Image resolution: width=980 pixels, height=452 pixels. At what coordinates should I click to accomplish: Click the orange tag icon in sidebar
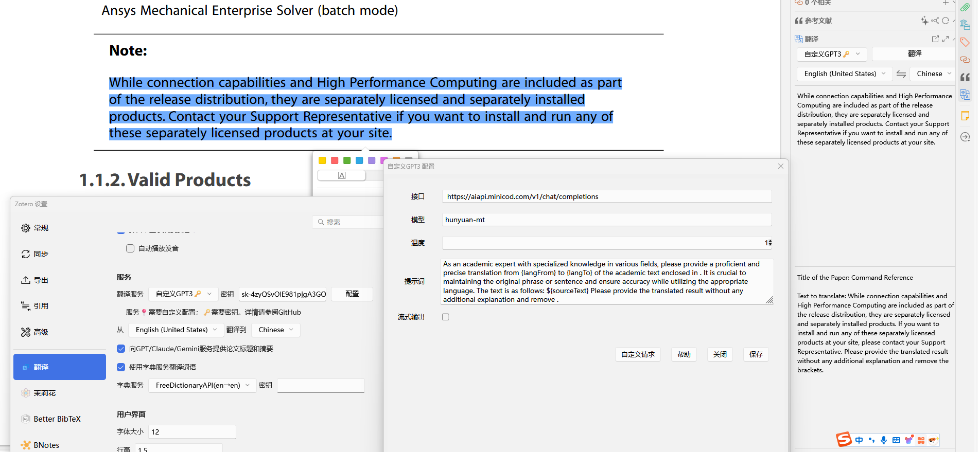tap(965, 42)
